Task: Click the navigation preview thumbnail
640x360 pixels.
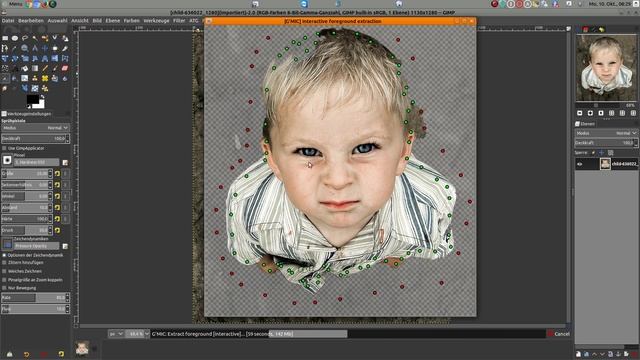Action: pyautogui.click(x=606, y=68)
